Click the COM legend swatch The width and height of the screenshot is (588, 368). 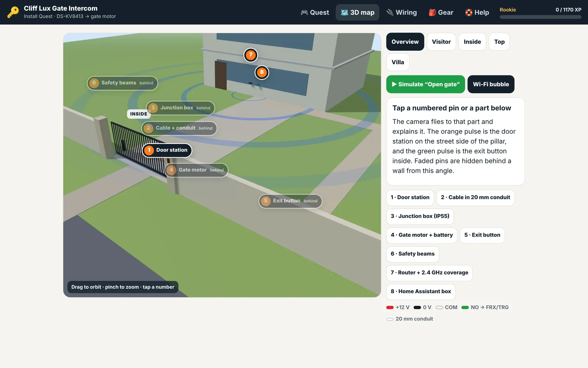439,307
